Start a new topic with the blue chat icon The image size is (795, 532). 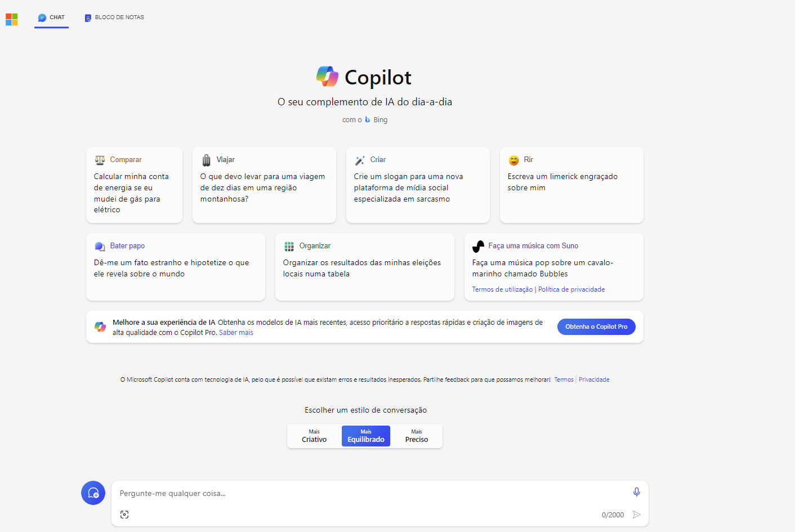93,493
